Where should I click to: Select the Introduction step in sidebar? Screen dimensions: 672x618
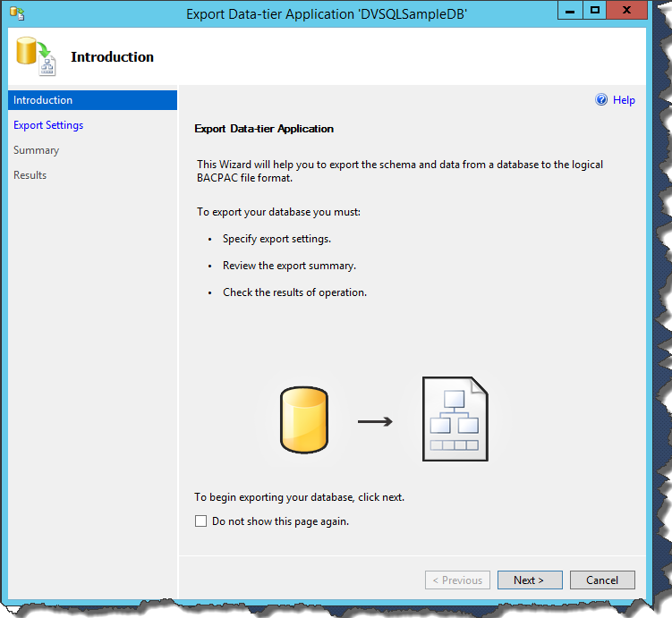click(x=92, y=100)
